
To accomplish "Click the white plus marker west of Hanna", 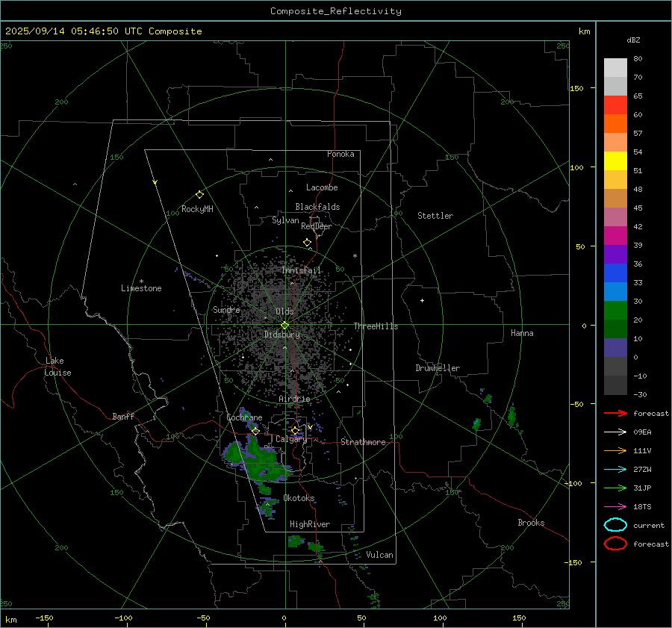I will (x=422, y=300).
